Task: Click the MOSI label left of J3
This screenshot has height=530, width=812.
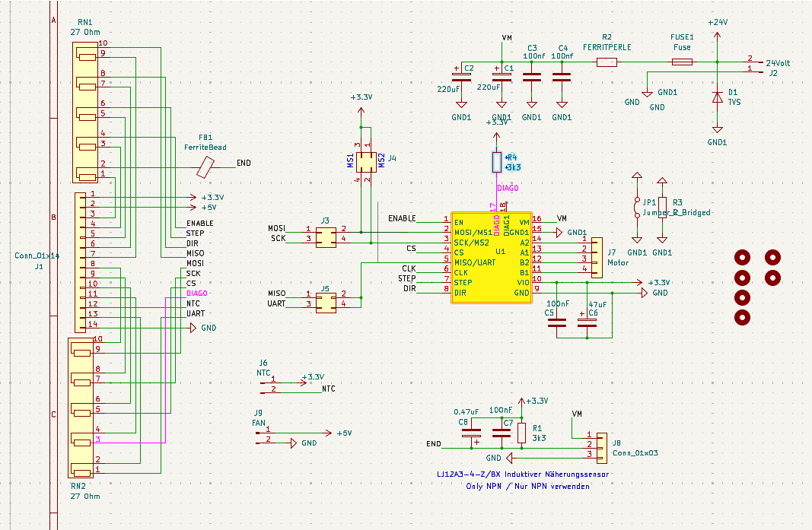Action: [276, 228]
